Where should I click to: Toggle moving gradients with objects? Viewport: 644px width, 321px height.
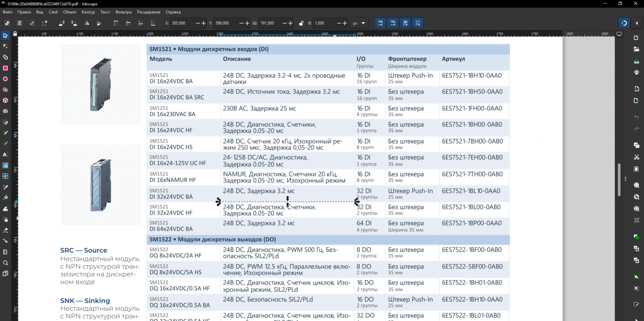[x=405, y=23]
